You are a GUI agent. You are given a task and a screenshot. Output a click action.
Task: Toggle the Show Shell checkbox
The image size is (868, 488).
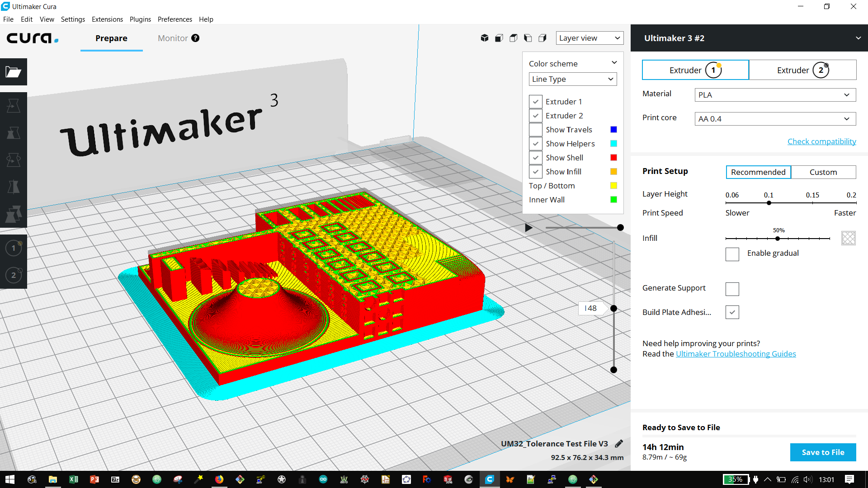click(x=536, y=158)
